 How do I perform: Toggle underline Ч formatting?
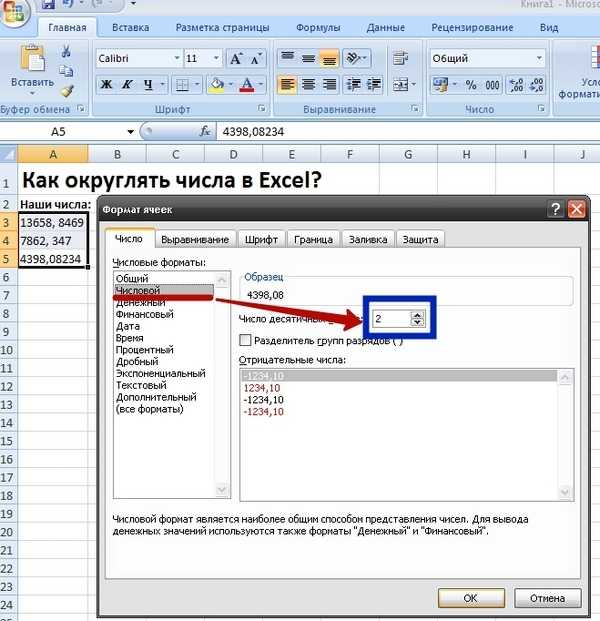click(148, 84)
